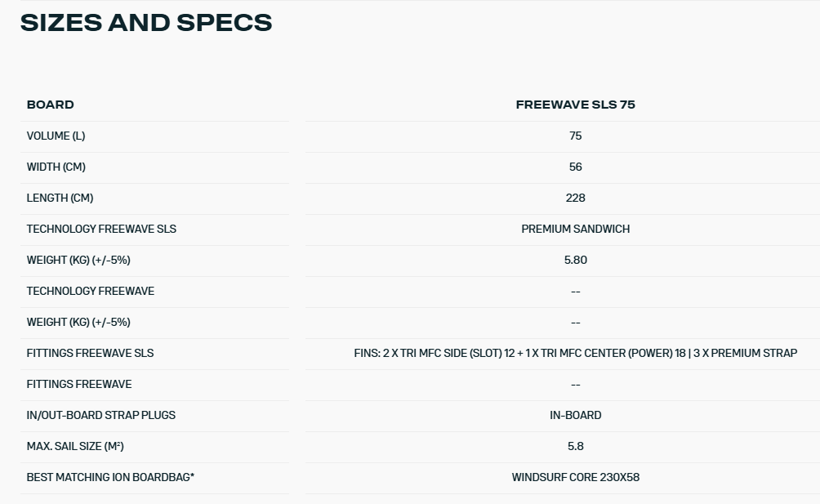Viewport: 820px width, 504px height.
Task: Select the fins TRI MFC fittings description
Action: pos(575,353)
